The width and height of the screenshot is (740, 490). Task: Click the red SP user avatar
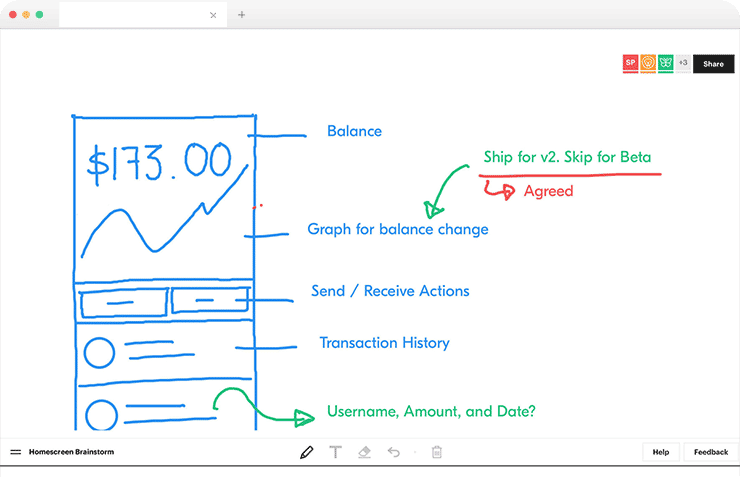pyautogui.click(x=630, y=63)
